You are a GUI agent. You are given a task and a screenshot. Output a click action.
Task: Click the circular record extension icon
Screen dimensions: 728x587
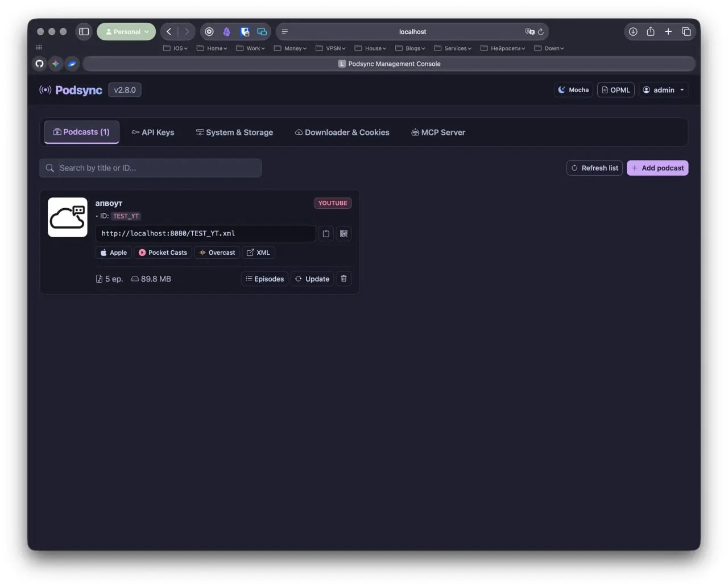point(209,32)
